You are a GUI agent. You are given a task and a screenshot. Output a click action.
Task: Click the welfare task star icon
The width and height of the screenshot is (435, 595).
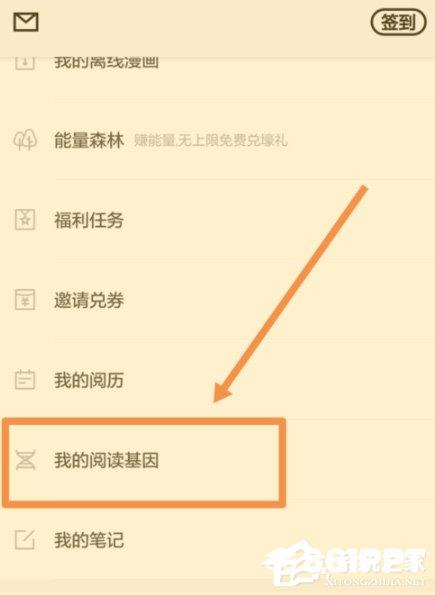[x=25, y=220]
